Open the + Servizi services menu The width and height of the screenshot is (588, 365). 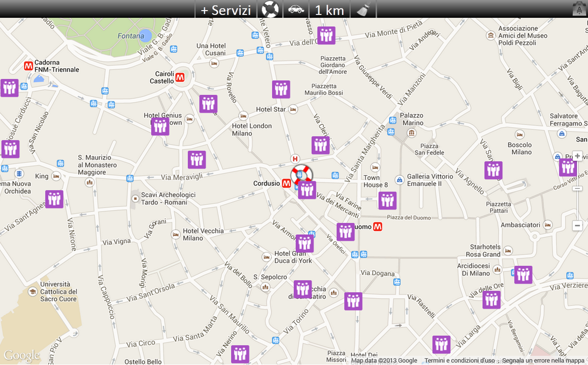pyautogui.click(x=226, y=10)
